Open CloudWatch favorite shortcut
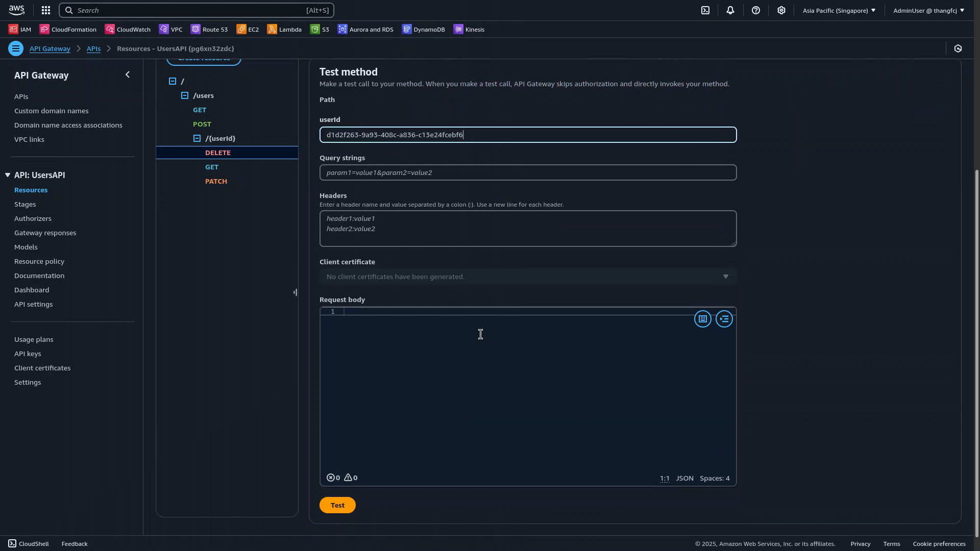Image resolution: width=980 pixels, height=551 pixels. pyautogui.click(x=128, y=30)
